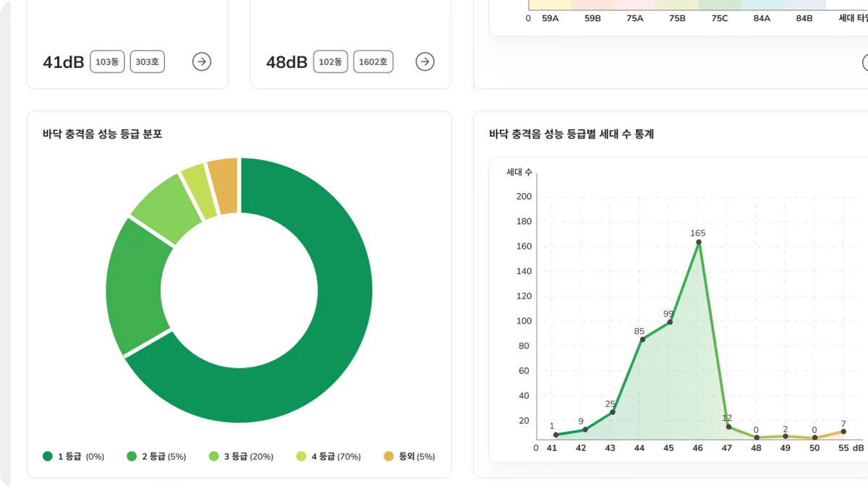This screenshot has width=868, height=488.
Task: Click the chart point labeled 12
Action: pos(728,427)
